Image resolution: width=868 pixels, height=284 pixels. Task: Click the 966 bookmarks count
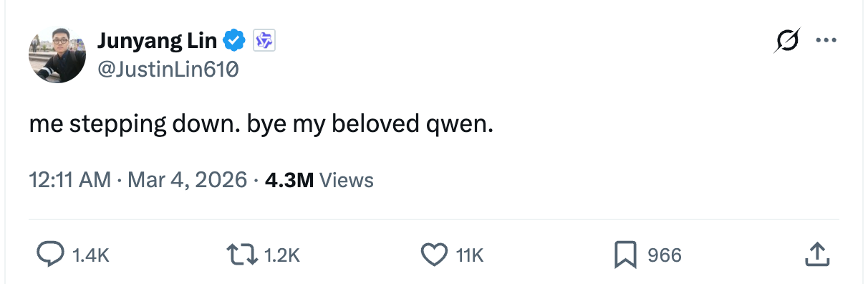665,255
